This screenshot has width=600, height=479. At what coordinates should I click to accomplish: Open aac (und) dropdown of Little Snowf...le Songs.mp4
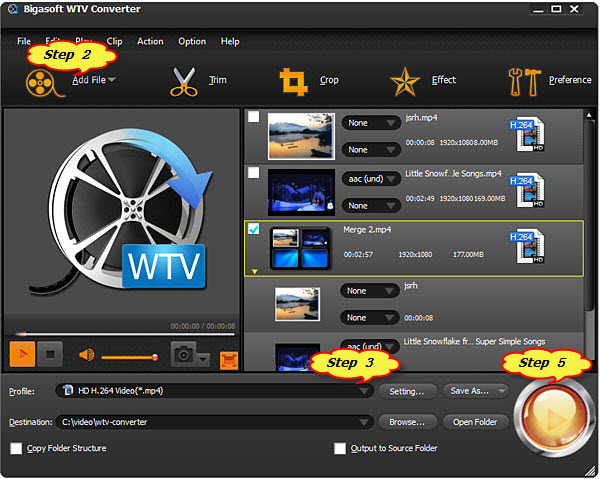371,179
